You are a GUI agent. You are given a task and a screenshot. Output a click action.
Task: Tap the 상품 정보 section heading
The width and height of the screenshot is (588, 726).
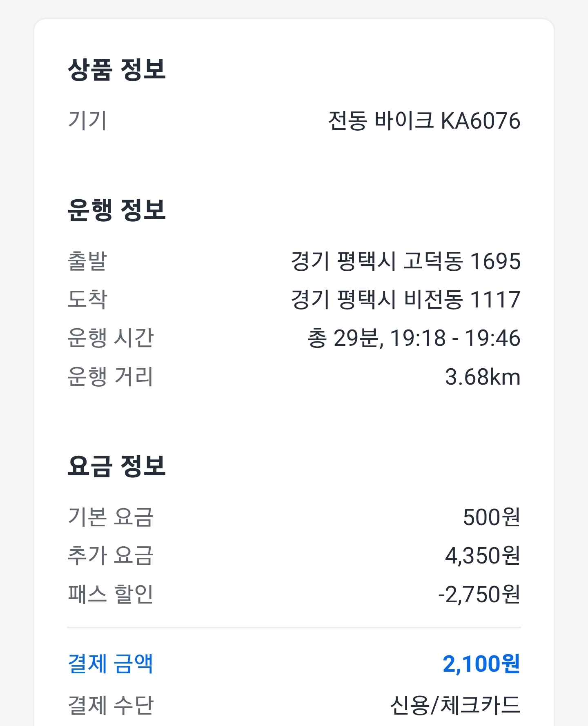[x=116, y=69]
